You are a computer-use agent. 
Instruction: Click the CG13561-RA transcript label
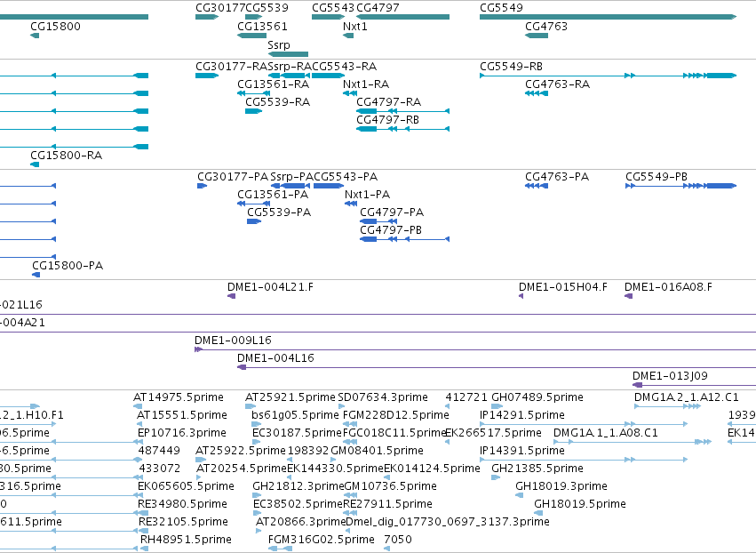(x=274, y=84)
